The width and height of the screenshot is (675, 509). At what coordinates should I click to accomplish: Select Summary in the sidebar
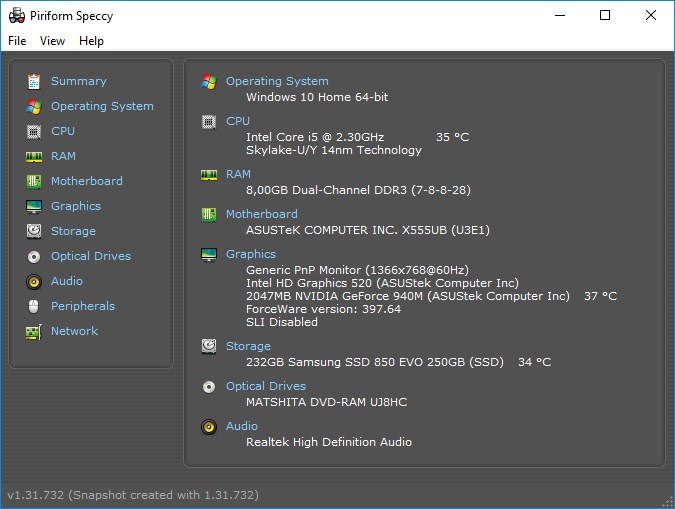[79, 81]
